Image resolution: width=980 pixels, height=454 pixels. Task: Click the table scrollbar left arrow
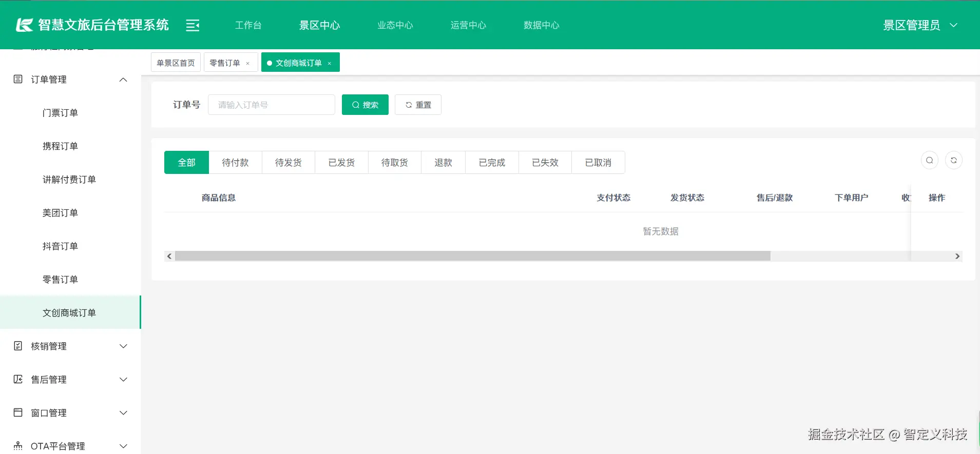click(169, 256)
